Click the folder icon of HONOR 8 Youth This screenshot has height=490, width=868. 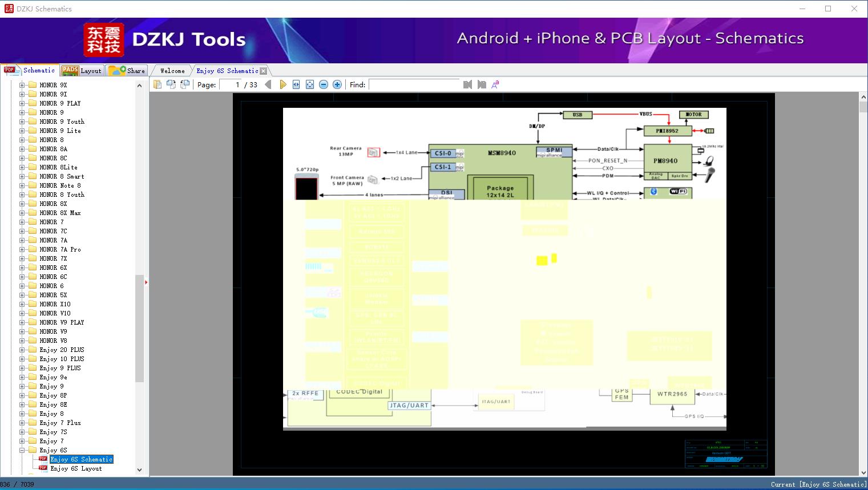tap(33, 195)
